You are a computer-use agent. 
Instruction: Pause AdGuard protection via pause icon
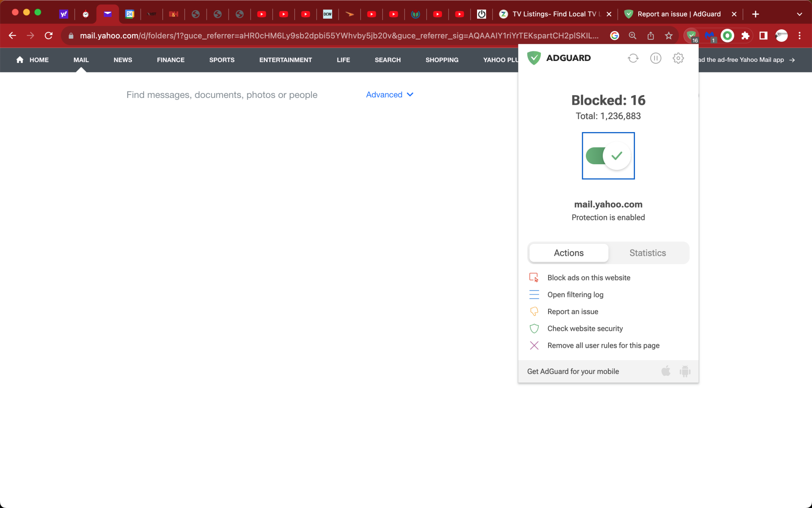(x=656, y=58)
